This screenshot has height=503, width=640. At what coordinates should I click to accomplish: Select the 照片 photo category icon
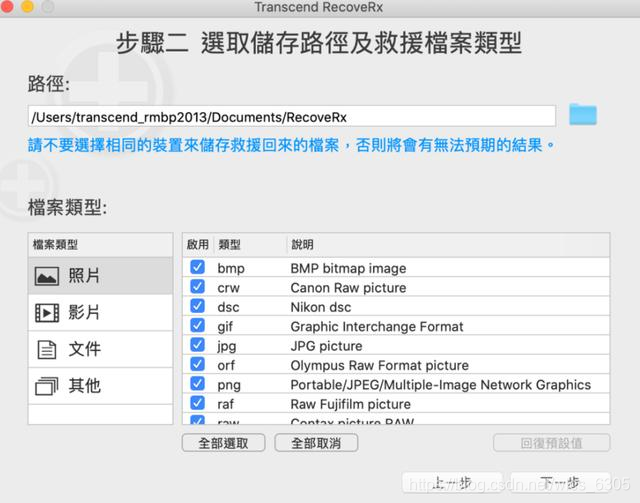tap(47, 276)
